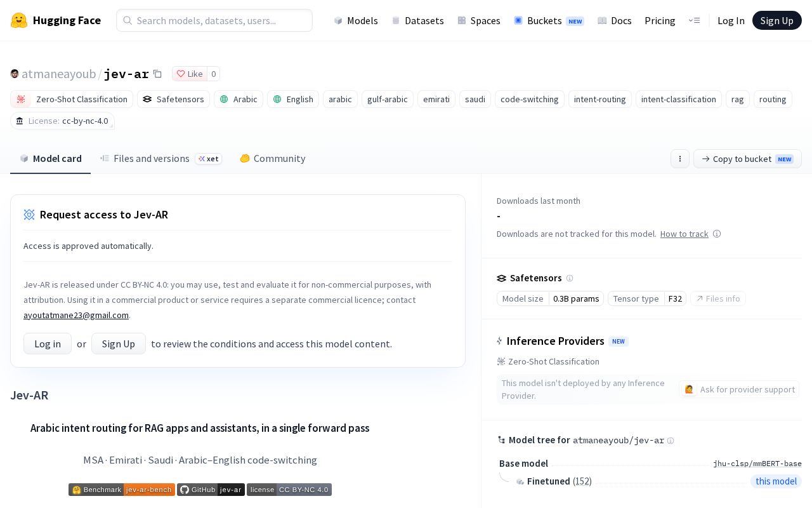
Task: Click Log in in access request box
Action: [x=48, y=344]
